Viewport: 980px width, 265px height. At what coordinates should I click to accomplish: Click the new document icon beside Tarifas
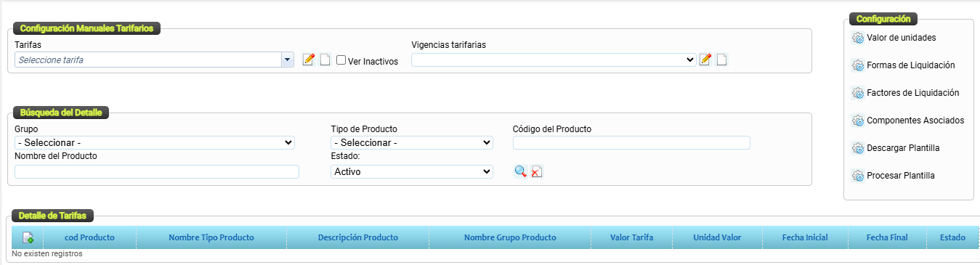[x=325, y=60]
